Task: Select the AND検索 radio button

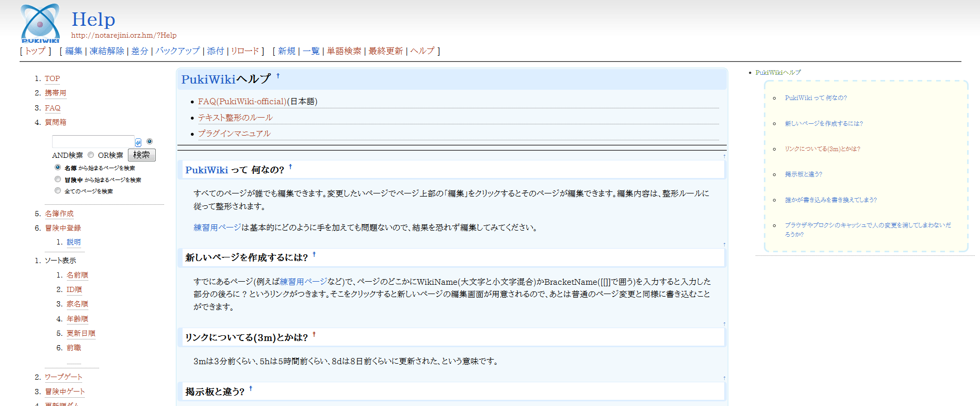Action: pyautogui.click(x=150, y=141)
